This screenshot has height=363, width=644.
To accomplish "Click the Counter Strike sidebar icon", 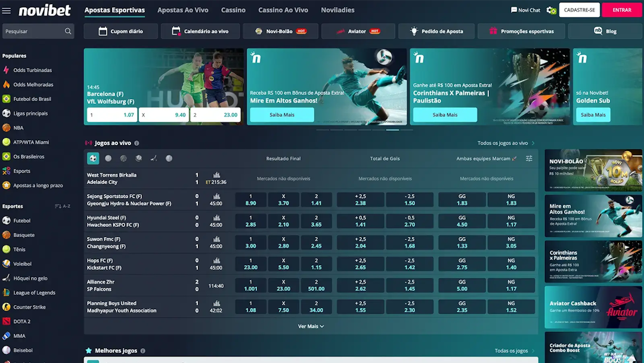I will click(6, 307).
